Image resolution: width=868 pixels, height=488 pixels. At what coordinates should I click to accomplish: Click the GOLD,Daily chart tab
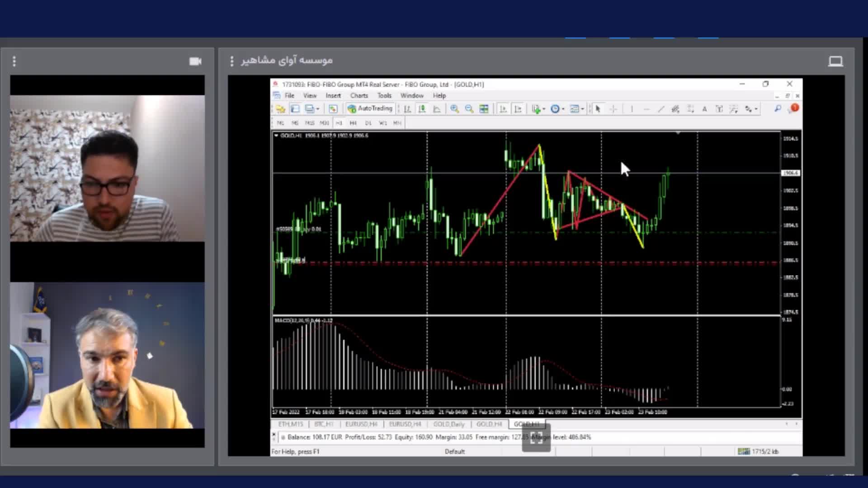[448, 424]
